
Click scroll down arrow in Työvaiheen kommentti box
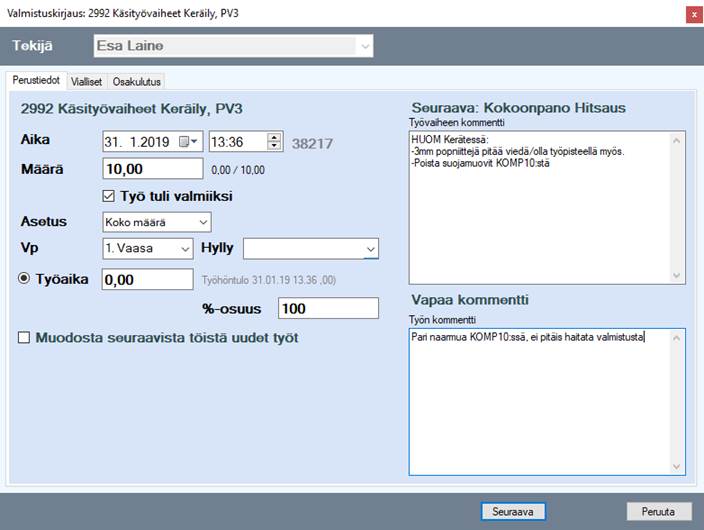click(x=678, y=276)
